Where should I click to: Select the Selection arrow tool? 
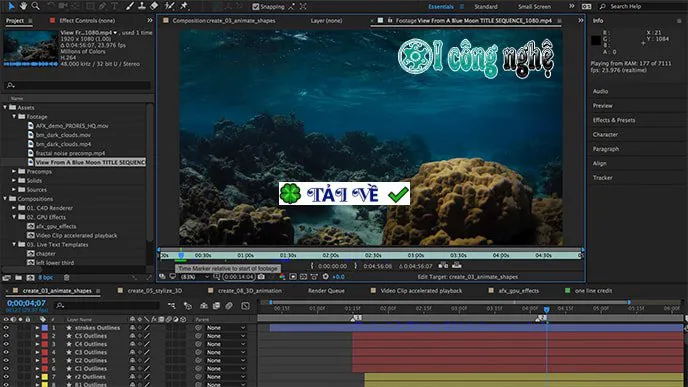[x=11, y=6]
